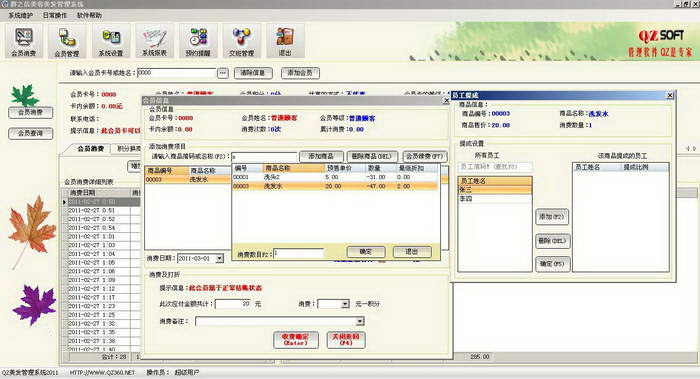Focus the product code or name input

pyautogui.click(x=264, y=157)
